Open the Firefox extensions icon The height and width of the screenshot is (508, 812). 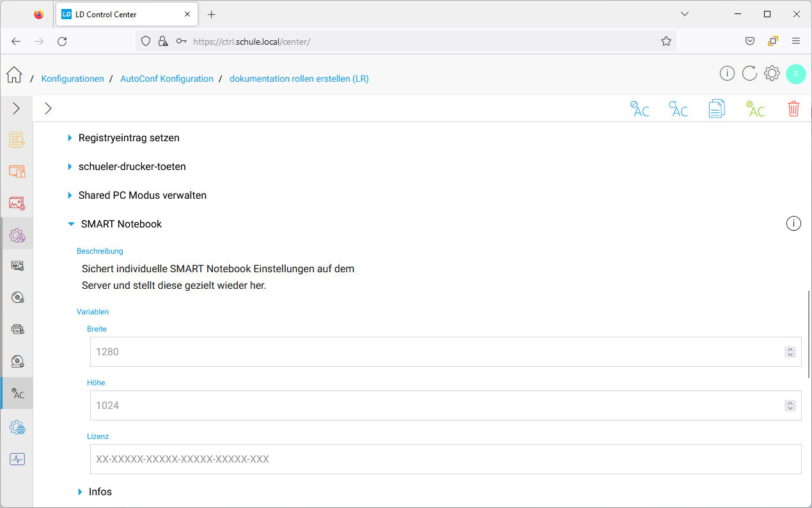point(773,41)
